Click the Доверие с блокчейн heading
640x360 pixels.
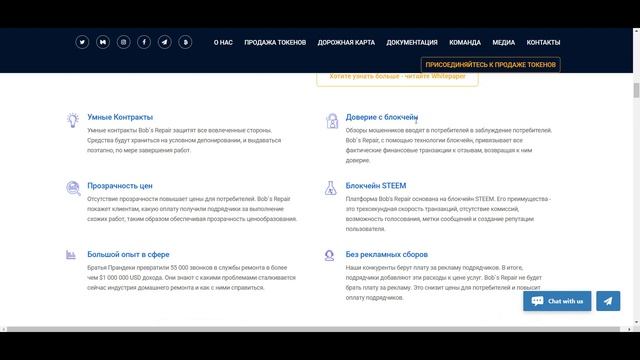381,117
